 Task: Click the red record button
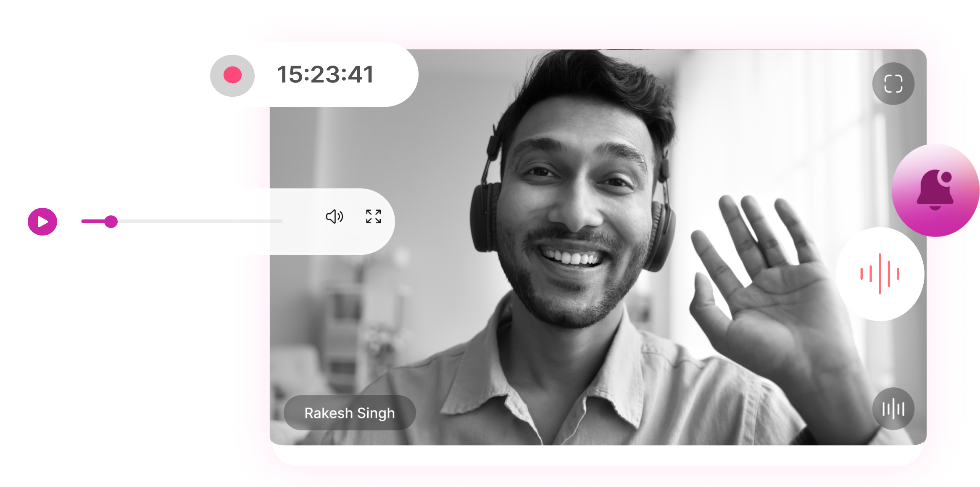pos(232,75)
